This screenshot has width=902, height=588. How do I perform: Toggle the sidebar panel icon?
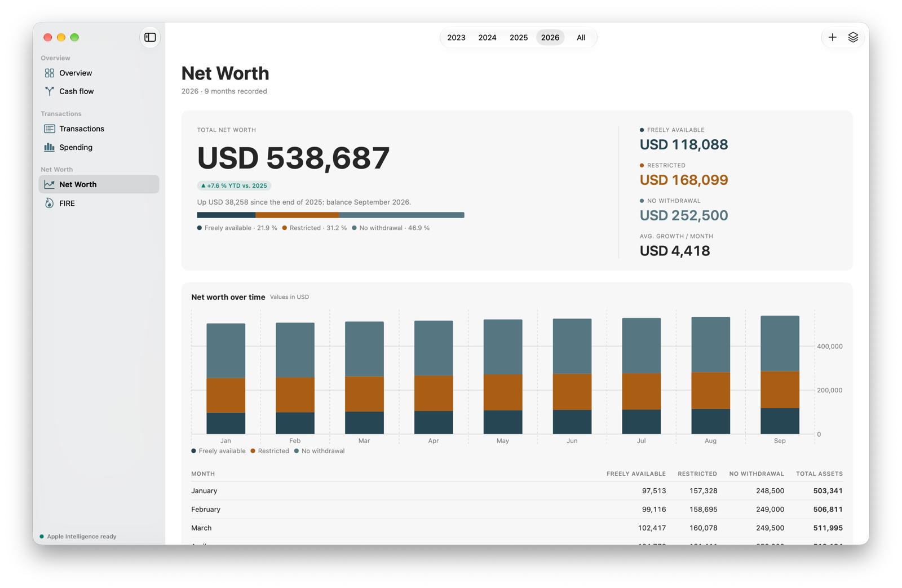(150, 37)
